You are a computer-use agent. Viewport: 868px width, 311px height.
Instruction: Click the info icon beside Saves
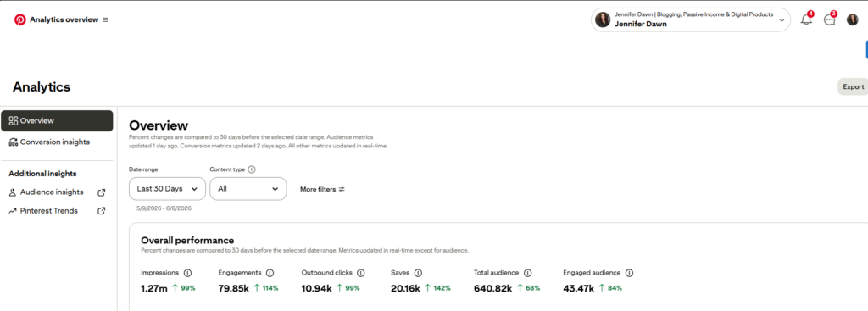[x=418, y=273]
